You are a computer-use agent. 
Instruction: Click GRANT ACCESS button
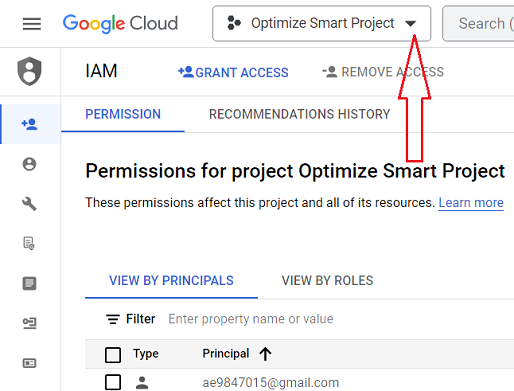pos(233,72)
